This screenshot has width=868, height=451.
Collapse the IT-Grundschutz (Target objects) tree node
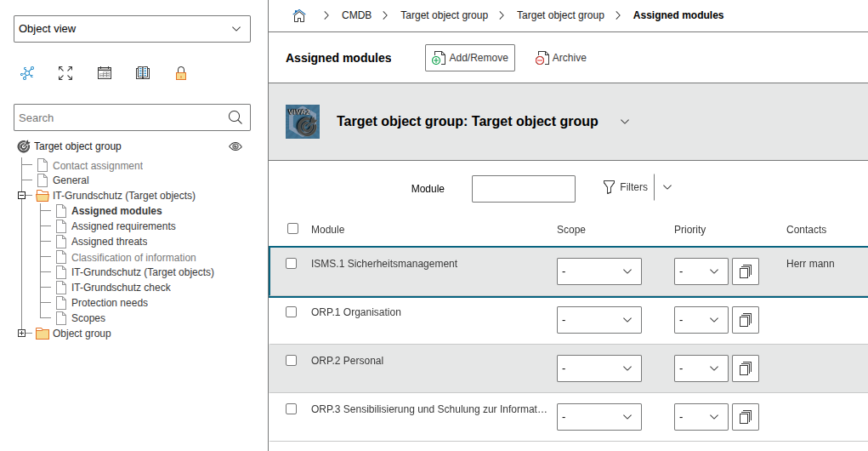[21, 196]
